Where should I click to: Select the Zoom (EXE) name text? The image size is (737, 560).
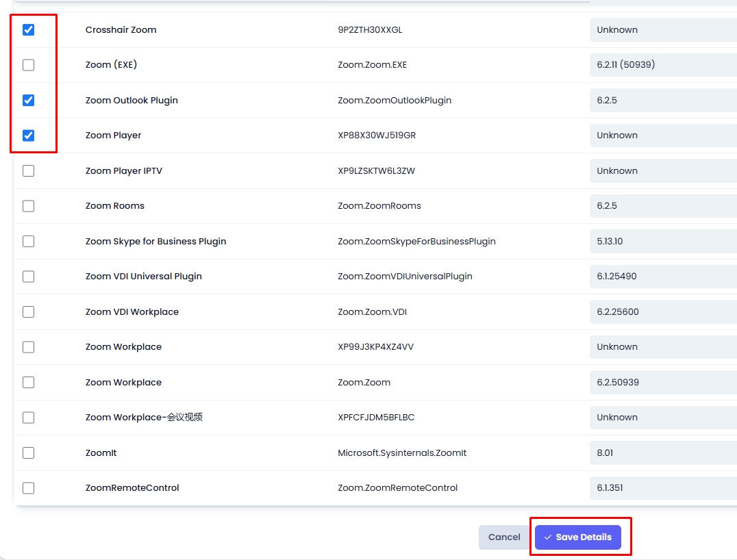pos(111,65)
